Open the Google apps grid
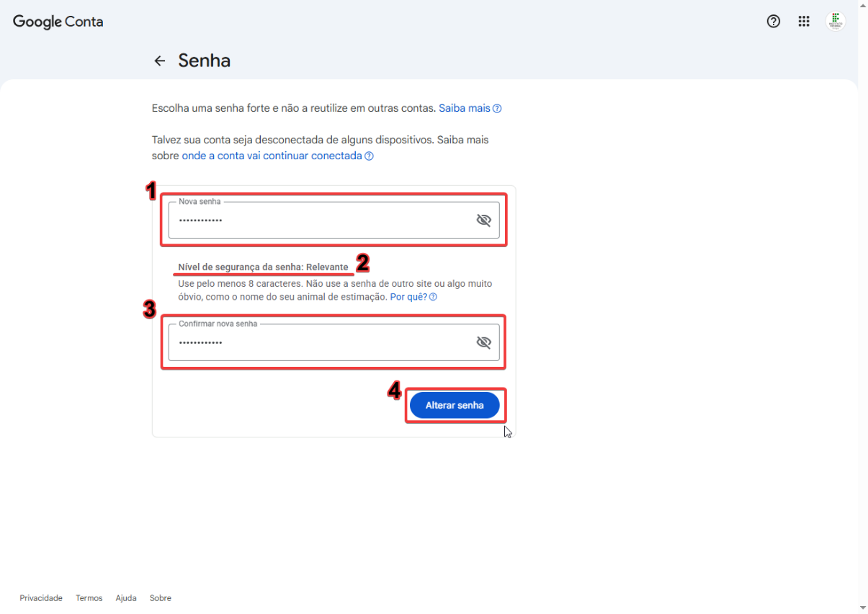The width and height of the screenshot is (868, 614). coord(805,22)
